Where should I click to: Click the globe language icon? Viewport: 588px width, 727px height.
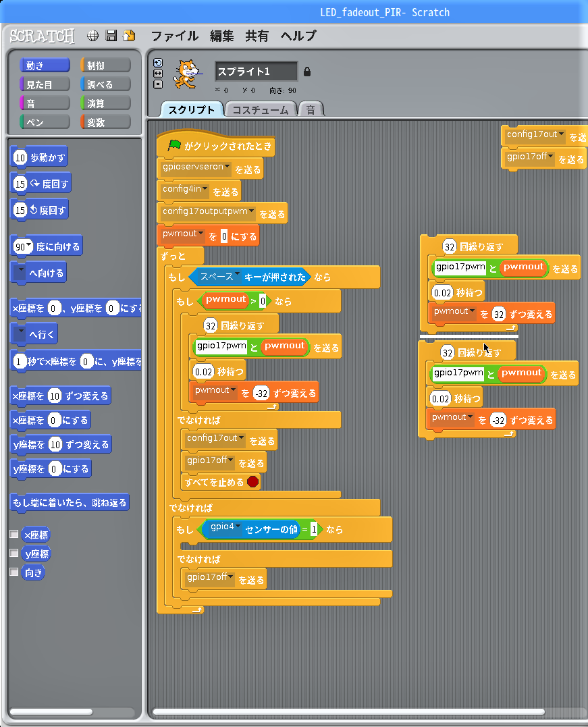click(x=93, y=36)
